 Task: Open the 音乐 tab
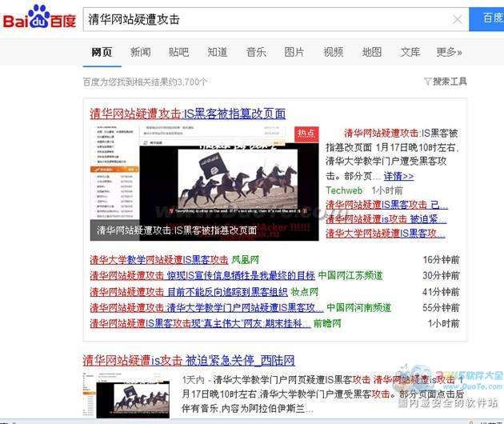tap(256, 52)
